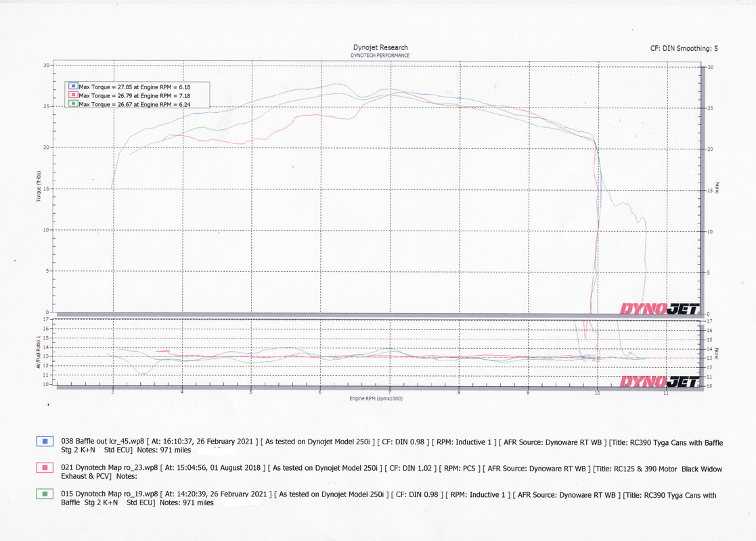Click the 'Air/Fuel Ratio 1' axis label
The image size is (756, 541).
pos(38,352)
